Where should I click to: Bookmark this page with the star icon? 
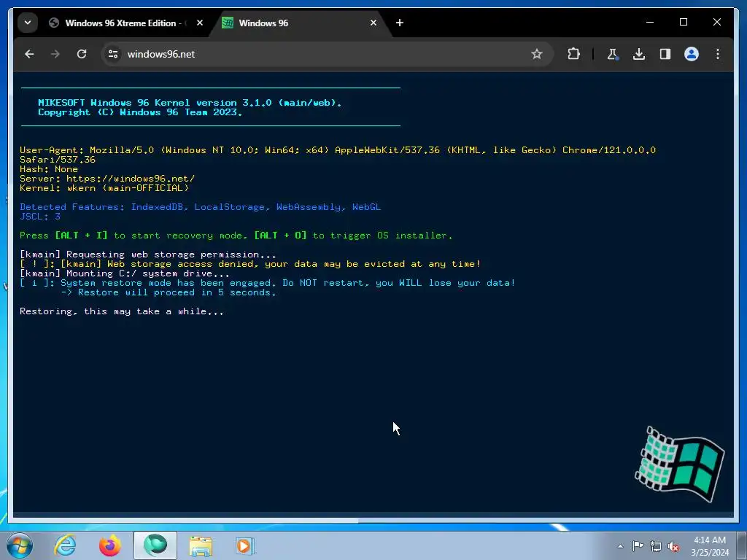[537, 54]
